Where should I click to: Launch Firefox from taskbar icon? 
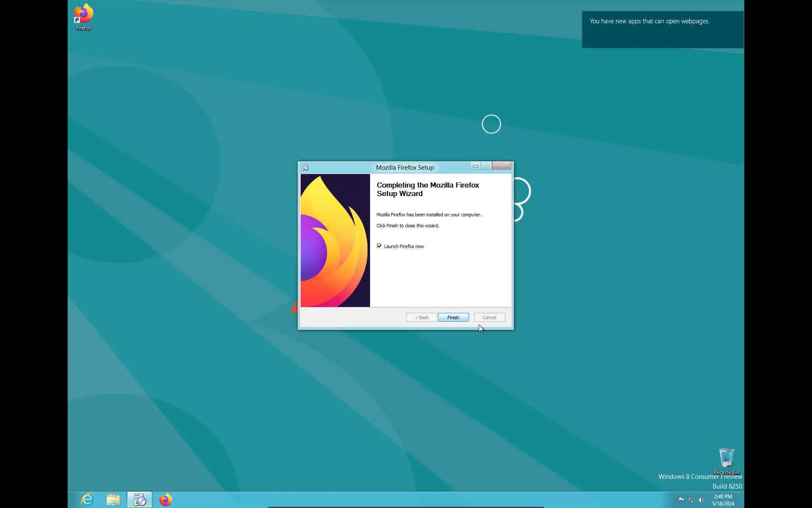(165, 500)
